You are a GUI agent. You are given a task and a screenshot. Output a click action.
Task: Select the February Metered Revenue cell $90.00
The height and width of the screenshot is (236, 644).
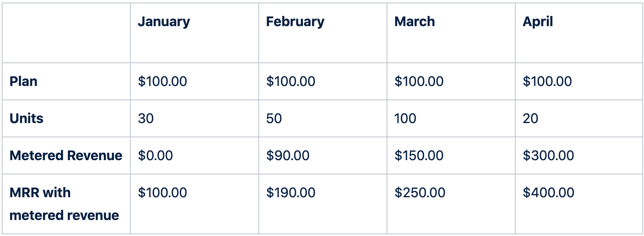[288, 156]
